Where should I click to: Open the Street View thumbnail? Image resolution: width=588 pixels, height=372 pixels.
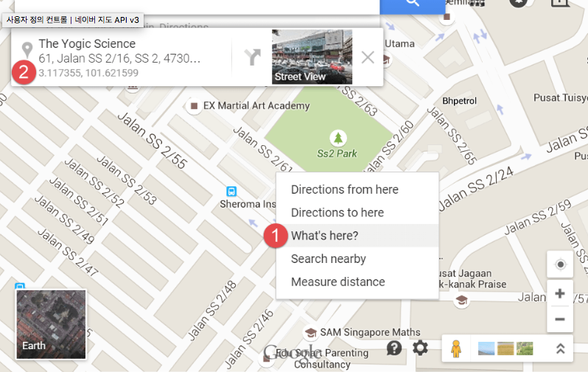click(x=312, y=57)
